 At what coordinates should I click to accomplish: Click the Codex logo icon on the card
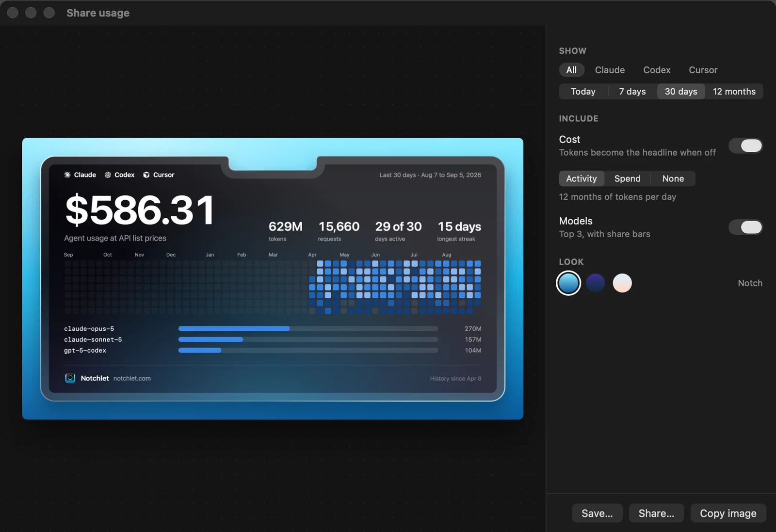[108, 175]
